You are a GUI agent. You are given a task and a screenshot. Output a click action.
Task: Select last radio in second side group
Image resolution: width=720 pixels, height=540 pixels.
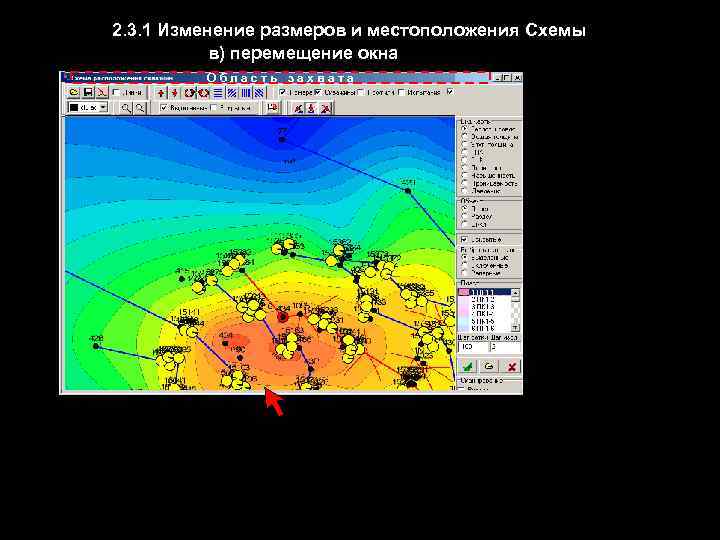click(x=465, y=225)
